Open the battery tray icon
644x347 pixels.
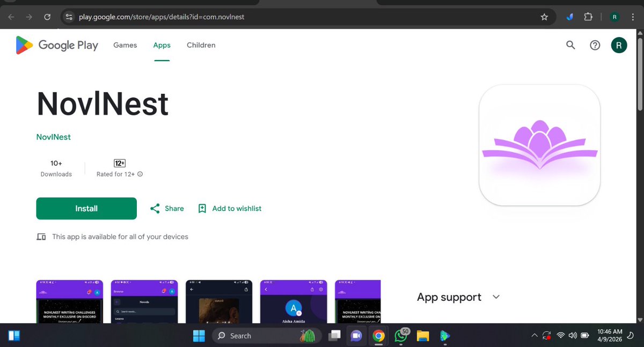pyautogui.click(x=584, y=336)
